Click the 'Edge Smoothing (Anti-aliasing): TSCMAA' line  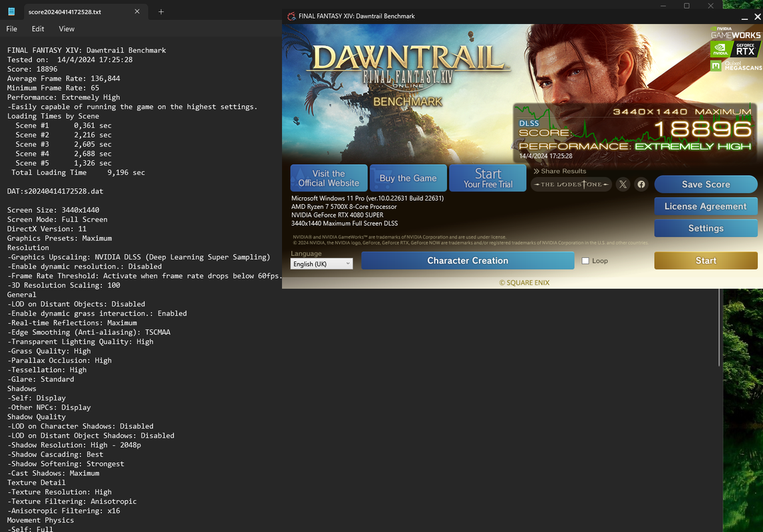tap(88, 332)
